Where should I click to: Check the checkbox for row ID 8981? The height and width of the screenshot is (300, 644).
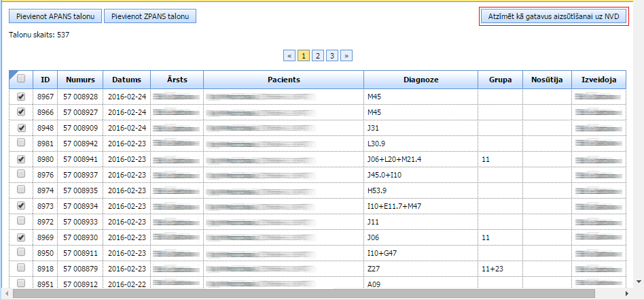21,143
